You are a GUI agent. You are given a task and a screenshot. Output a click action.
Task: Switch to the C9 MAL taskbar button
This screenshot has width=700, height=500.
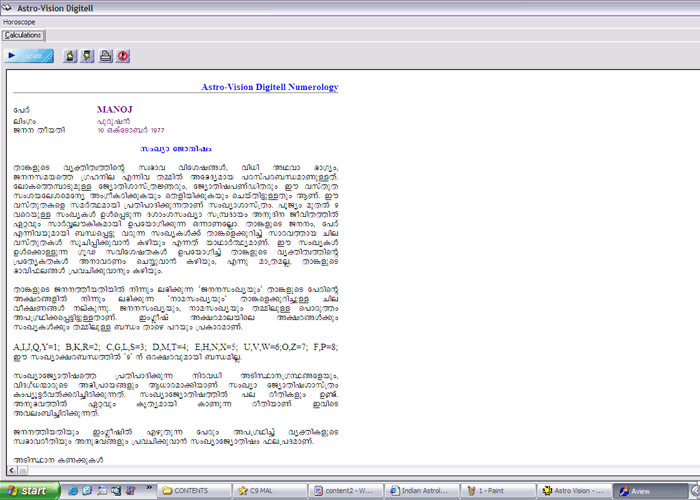tap(270, 491)
